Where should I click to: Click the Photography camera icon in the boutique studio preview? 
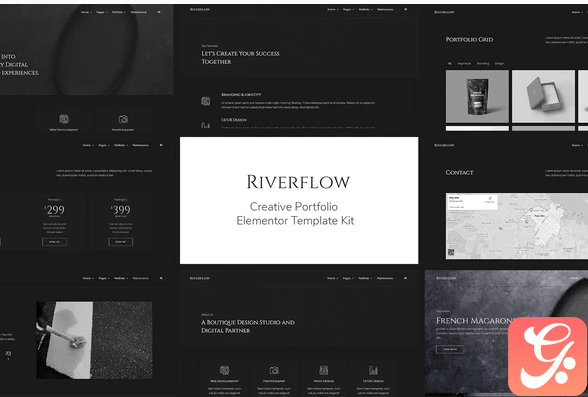(x=274, y=370)
